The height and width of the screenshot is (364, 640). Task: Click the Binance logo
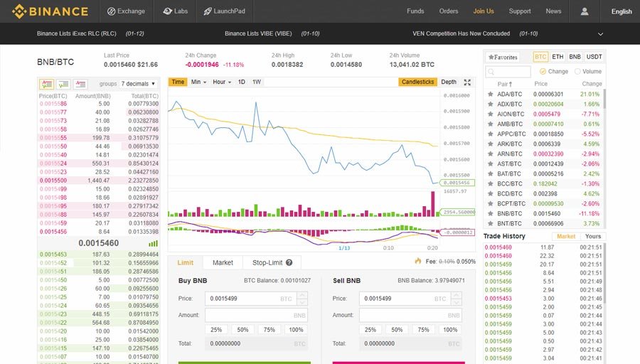[x=50, y=11]
